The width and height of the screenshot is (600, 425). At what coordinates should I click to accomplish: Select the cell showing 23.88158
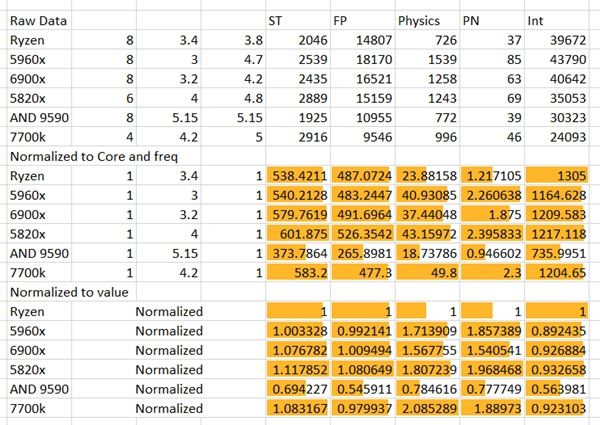427,176
